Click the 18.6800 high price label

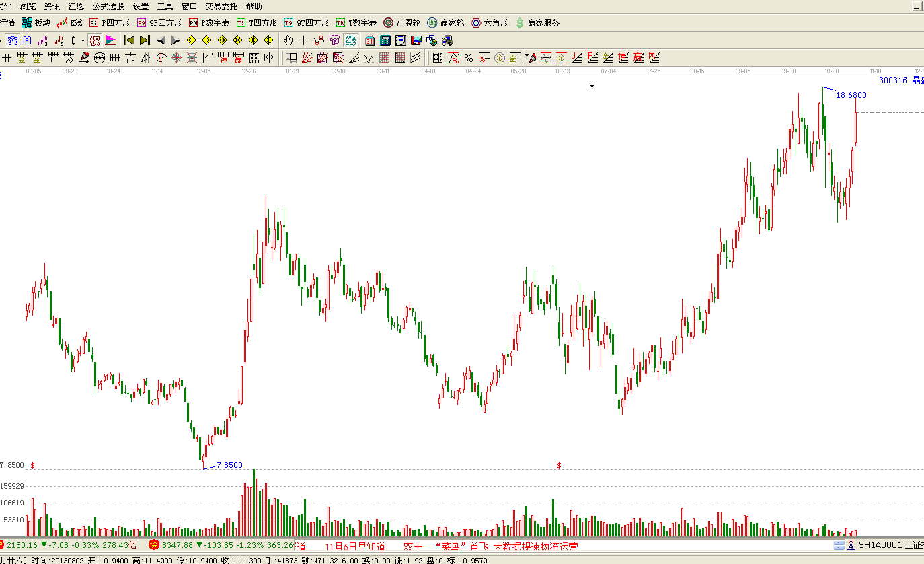[x=851, y=95]
